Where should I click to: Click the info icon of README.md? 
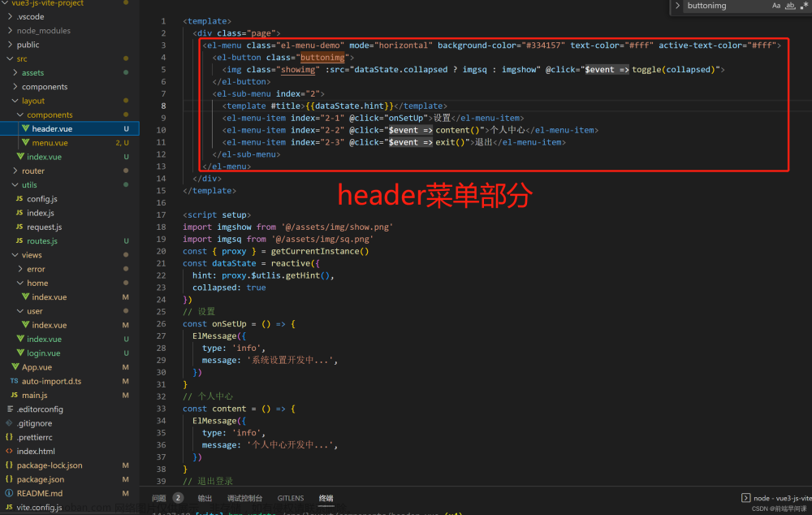(x=9, y=493)
